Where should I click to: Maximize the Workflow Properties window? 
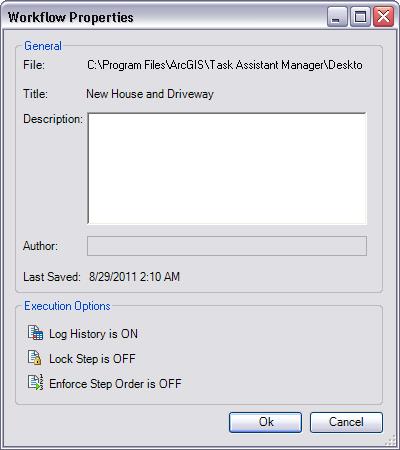pos(360,17)
